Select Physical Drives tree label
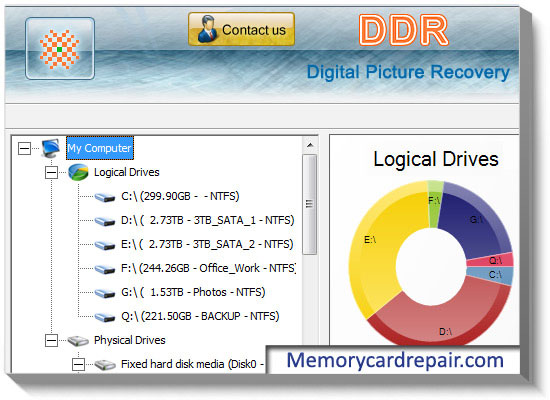Screen dimensions: 550x400 click(x=130, y=340)
